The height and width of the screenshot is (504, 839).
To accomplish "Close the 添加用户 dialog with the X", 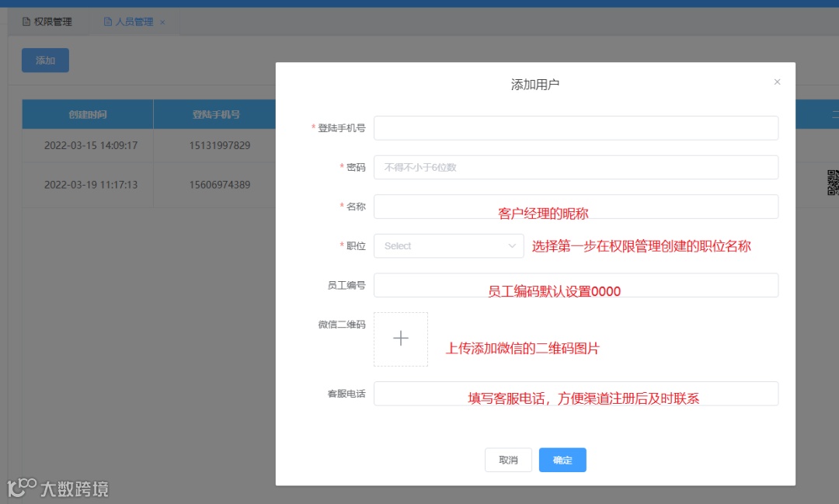I will [x=777, y=82].
